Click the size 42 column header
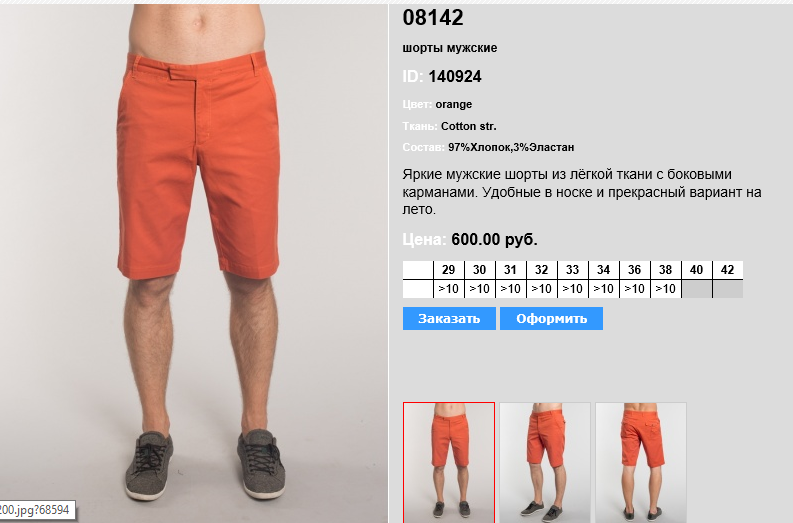The width and height of the screenshot is (793, 523). [728, 270]
